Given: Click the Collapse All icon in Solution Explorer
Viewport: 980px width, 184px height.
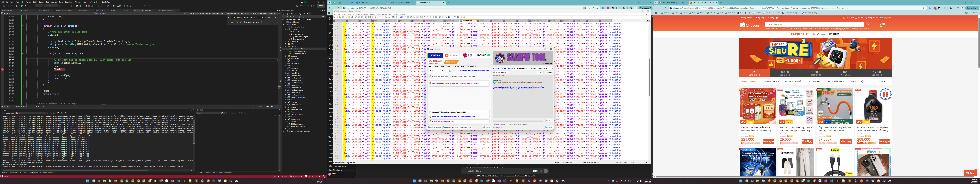Looking at the screenshot, I should (x=297, y=14).
